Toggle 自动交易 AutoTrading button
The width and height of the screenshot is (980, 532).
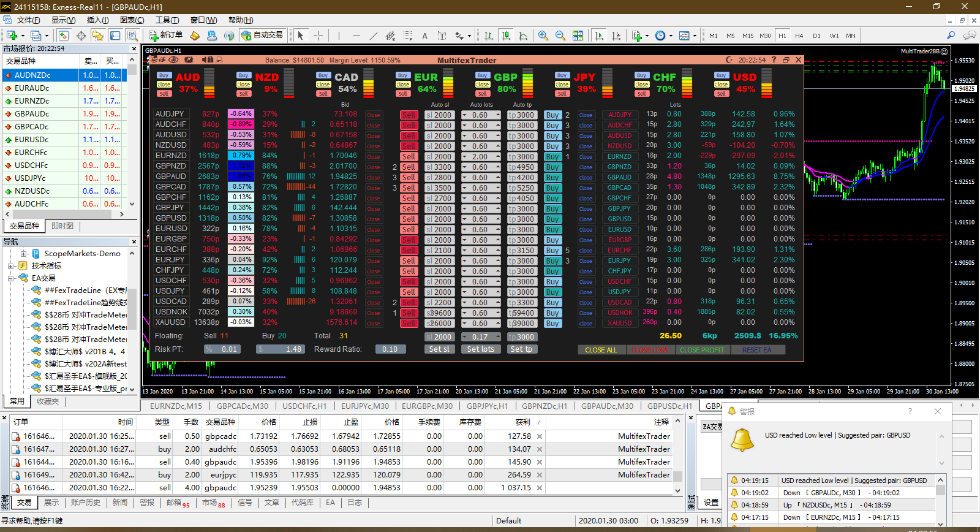pos(263,36)
